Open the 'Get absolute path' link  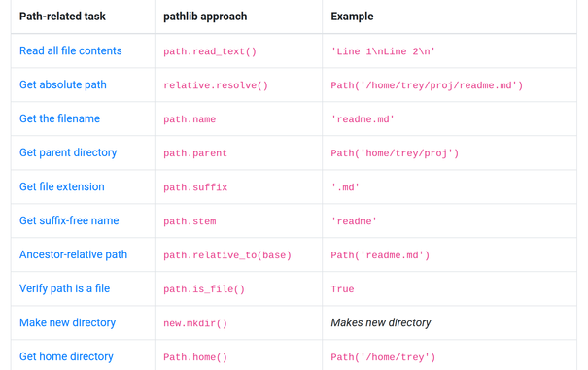point(63,84)
